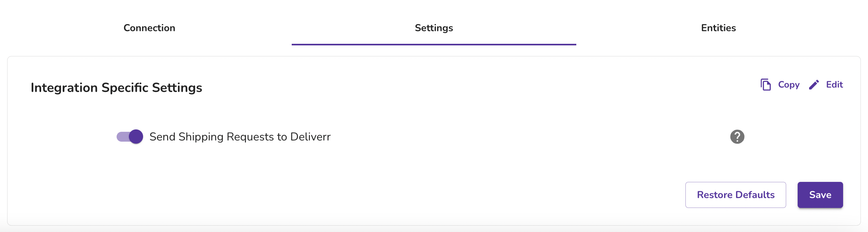The height and width of the screenshot is (232, 868).
Task: Click the purple underline beneath Settings tab
Action: [x=434, y=45]
